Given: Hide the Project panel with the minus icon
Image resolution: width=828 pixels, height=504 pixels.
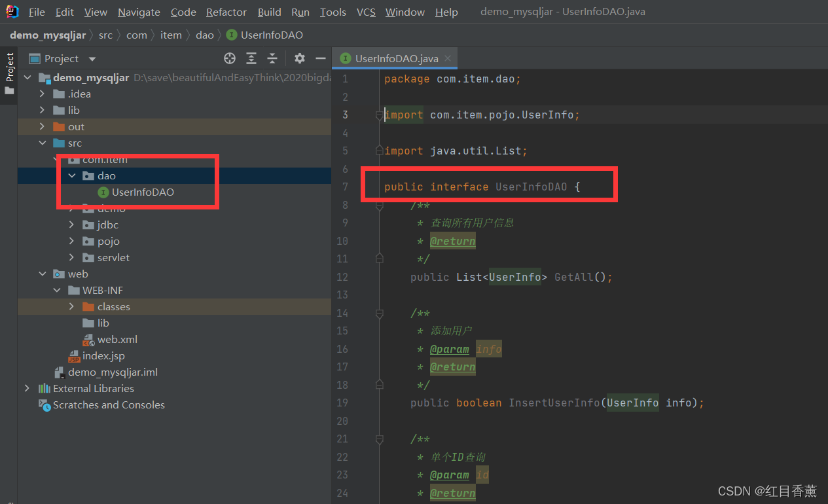Looking at the screenshot, I should point(320,58).
